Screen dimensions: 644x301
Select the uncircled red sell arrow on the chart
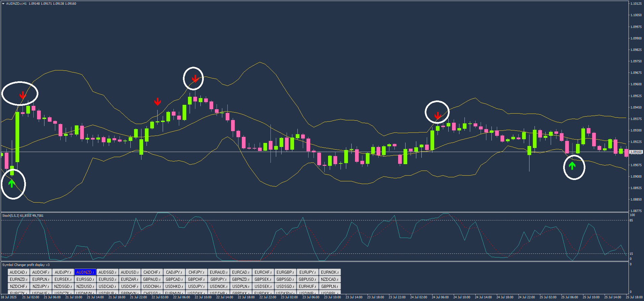point(157,101)
